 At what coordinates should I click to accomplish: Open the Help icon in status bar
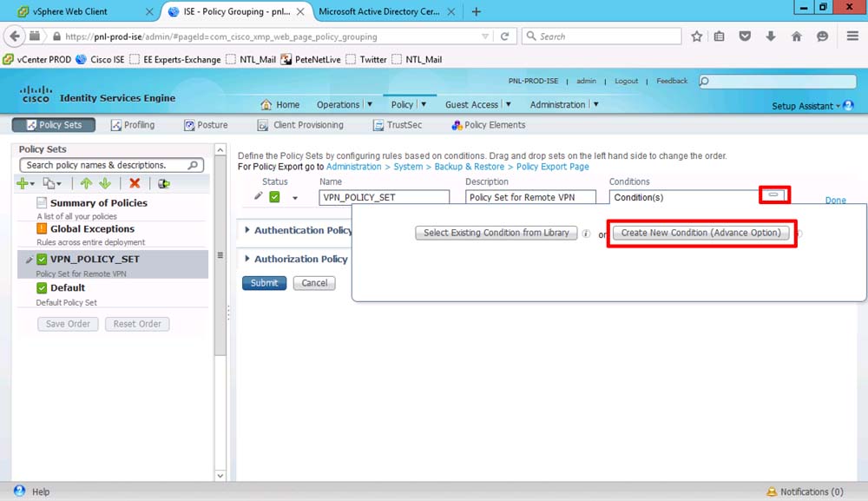[19, 491]
